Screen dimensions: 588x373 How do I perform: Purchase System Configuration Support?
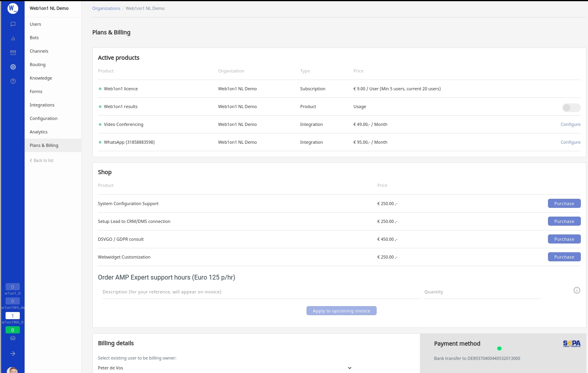tap(564, 204)
